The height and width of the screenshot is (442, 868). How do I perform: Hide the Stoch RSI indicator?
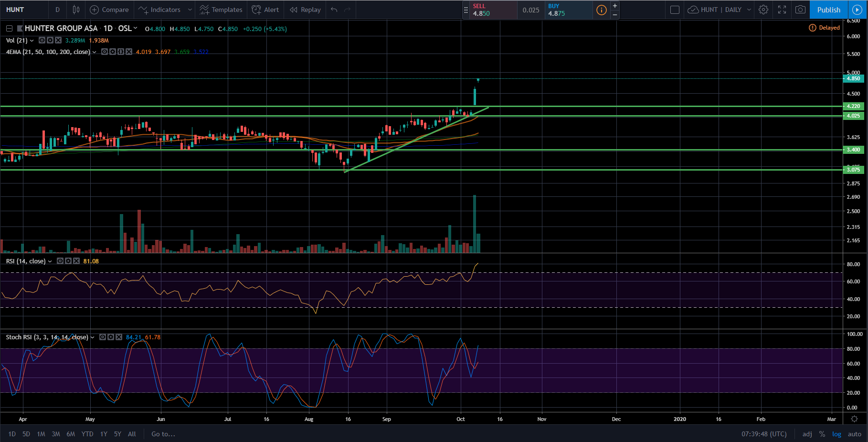pyautogui.click(x=103, y=337)
